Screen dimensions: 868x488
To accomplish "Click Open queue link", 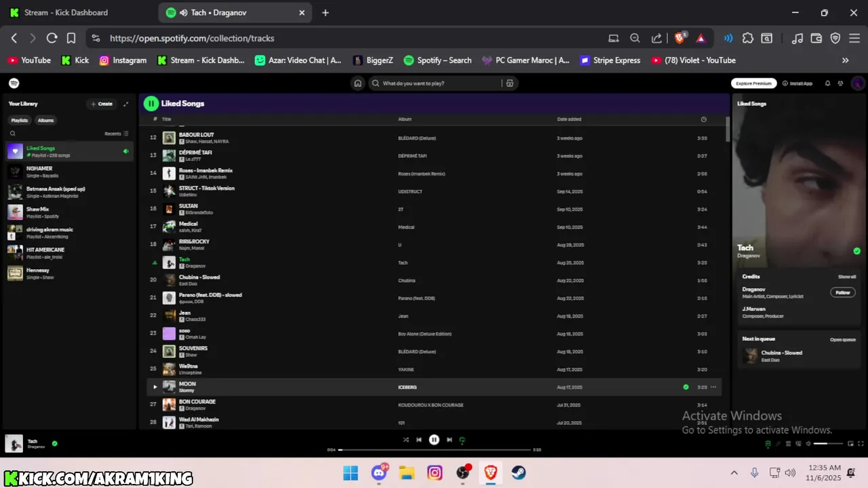I will coord(843,340).
